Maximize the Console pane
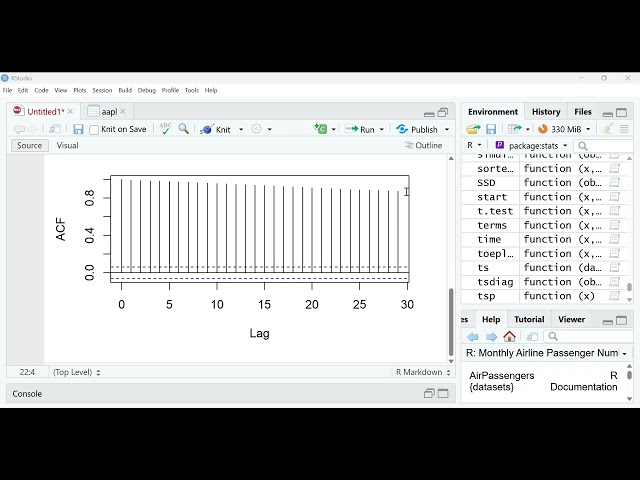Viewport: 640px width, 480px height. tap(443, 394)
